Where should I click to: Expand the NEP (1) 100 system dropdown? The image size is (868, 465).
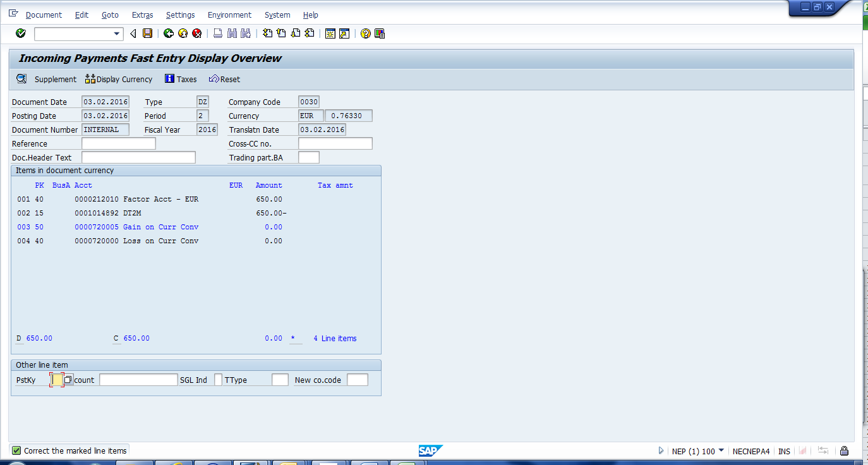[x=721, y=450]
